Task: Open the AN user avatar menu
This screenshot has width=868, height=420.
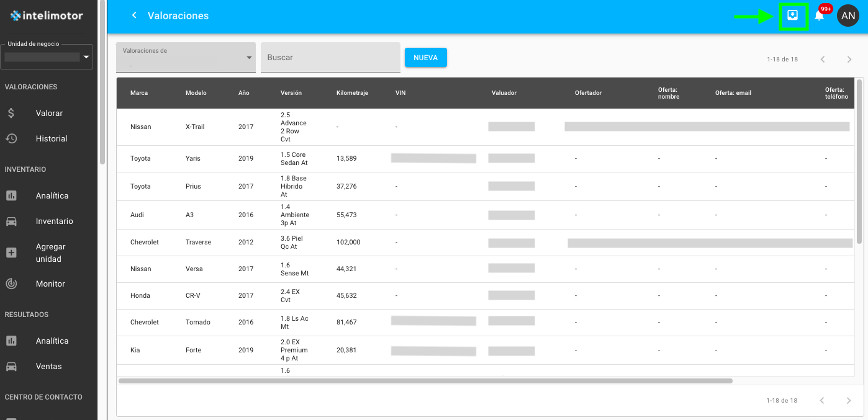Action: 848,16
